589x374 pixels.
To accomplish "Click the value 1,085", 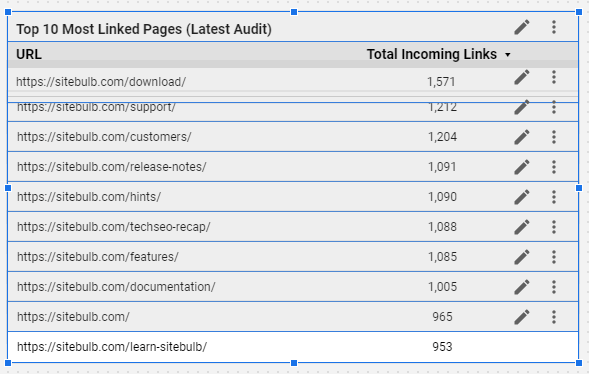I will [443, 257].
